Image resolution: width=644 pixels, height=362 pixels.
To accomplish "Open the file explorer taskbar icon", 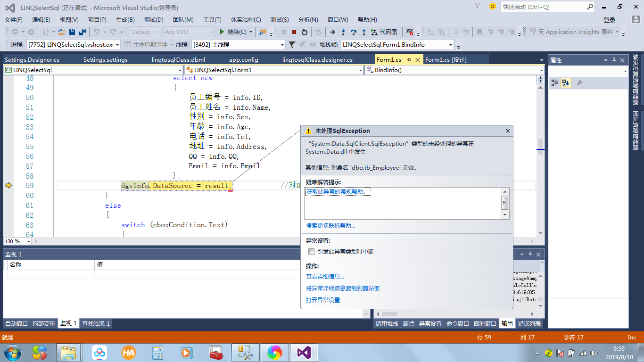I will [x=69, y=352].
